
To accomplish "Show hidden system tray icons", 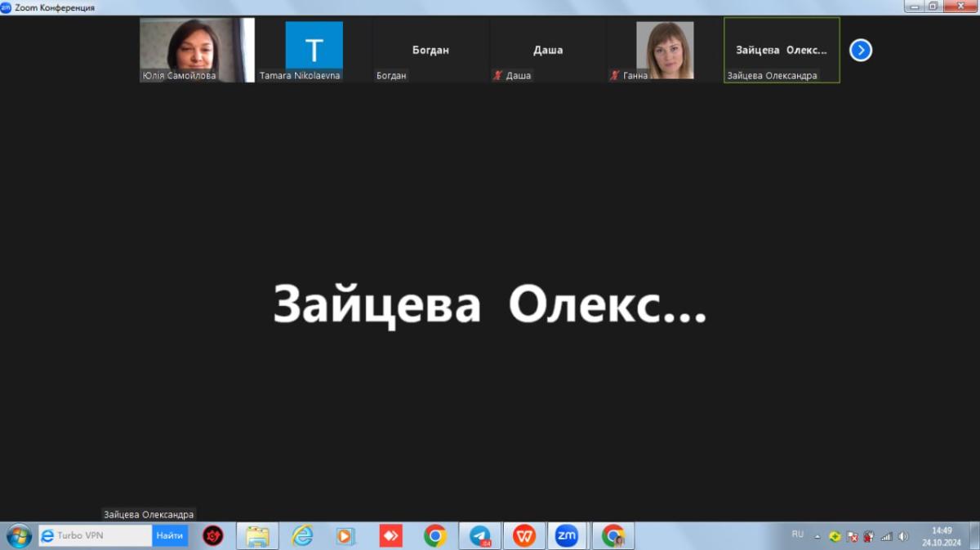I will (x=817, y=537).
